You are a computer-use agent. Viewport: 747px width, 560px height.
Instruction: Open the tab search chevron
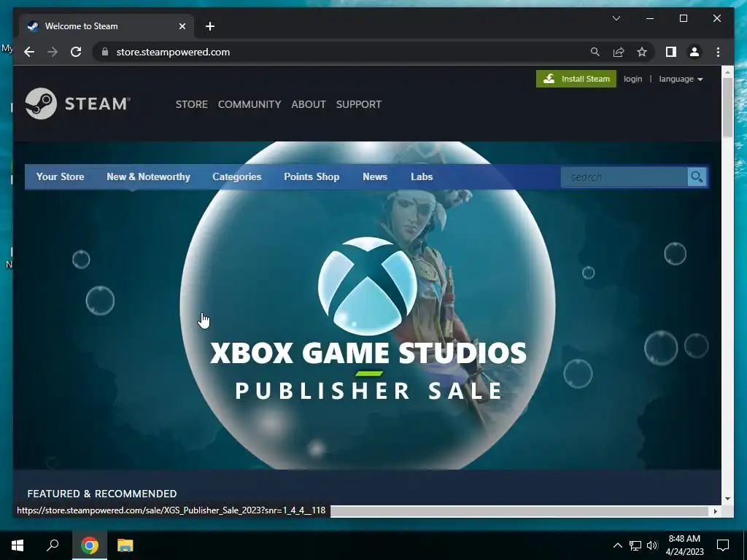616,18
